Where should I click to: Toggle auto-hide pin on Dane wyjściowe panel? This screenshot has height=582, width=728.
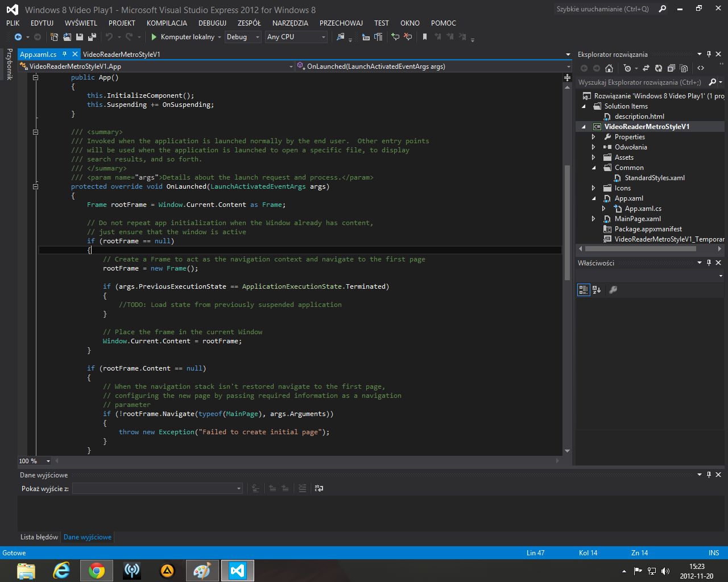point(709,475)
